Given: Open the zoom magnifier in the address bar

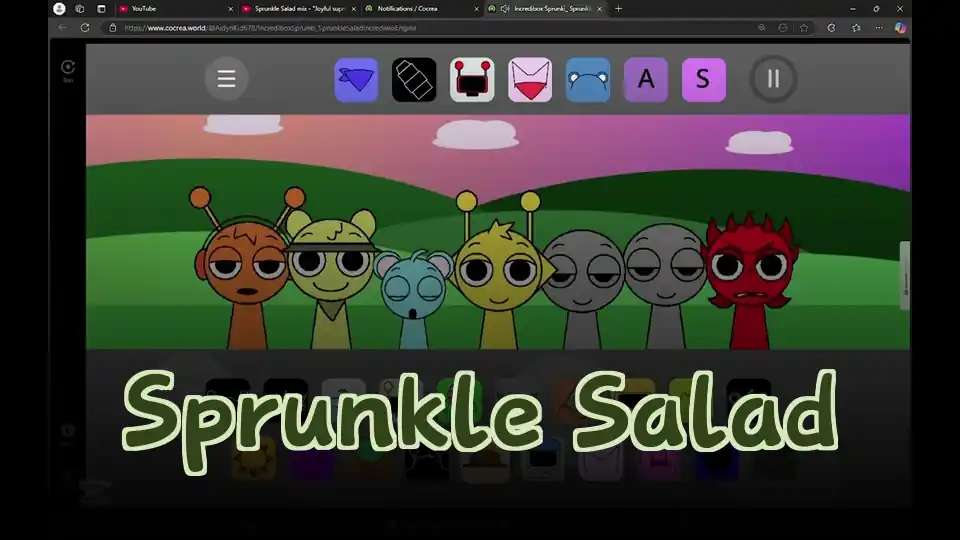Looking at the screenshot, I should 762,28.
